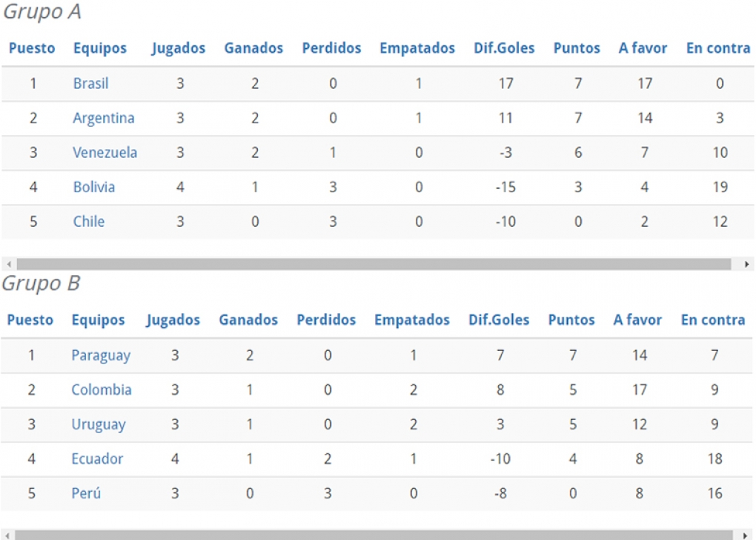
Task: Select the Venezuela team link
Action: 105,153
